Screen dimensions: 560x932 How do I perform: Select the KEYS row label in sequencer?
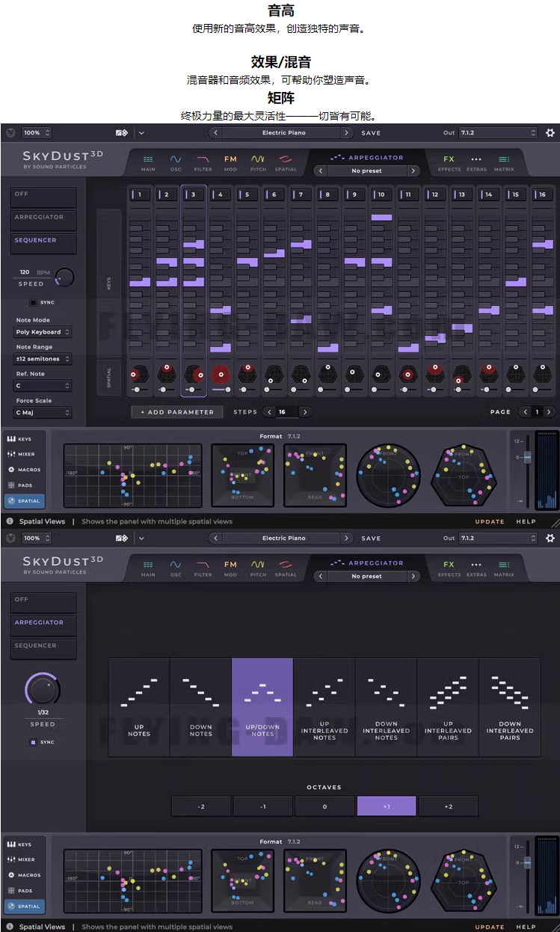point(109,283)
